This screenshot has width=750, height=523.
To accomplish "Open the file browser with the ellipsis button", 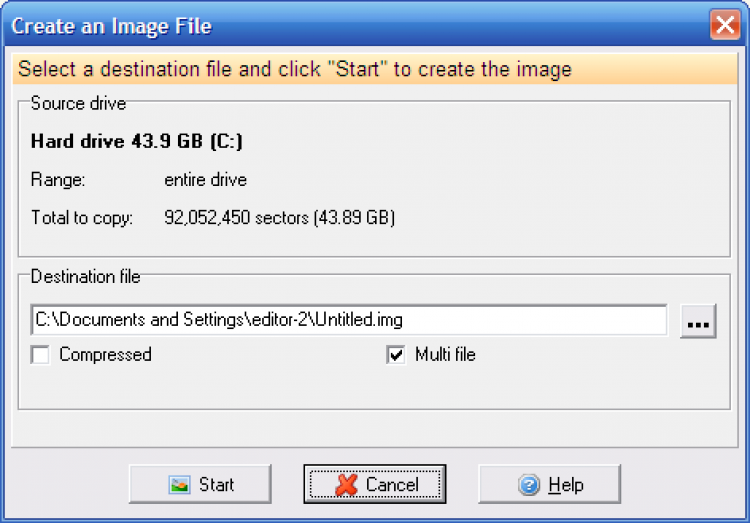I will (x=698, y=320).
